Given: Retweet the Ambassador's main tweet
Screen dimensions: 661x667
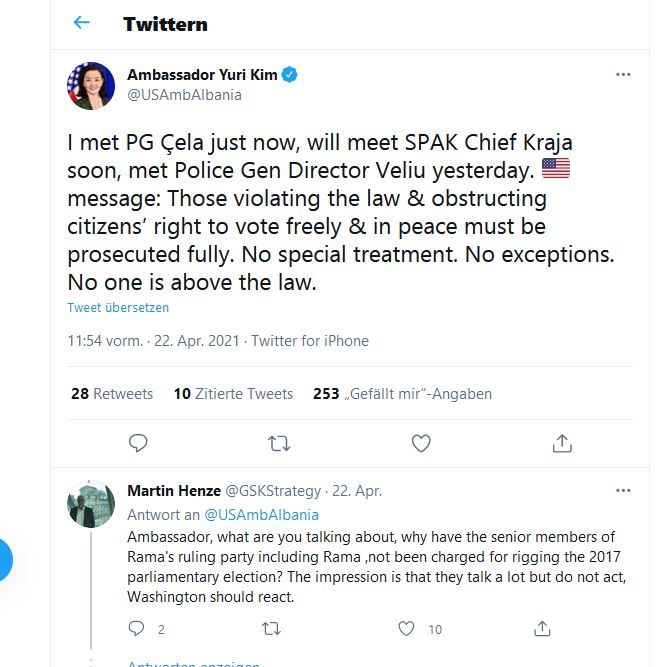Looking at the screenshot, I should click(x=280, y=442).
